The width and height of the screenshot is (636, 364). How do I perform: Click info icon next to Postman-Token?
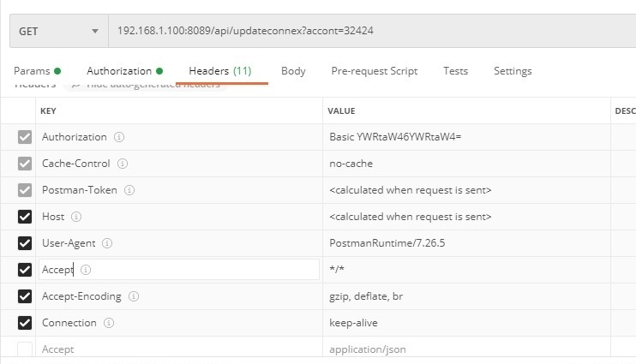[129, 190]
